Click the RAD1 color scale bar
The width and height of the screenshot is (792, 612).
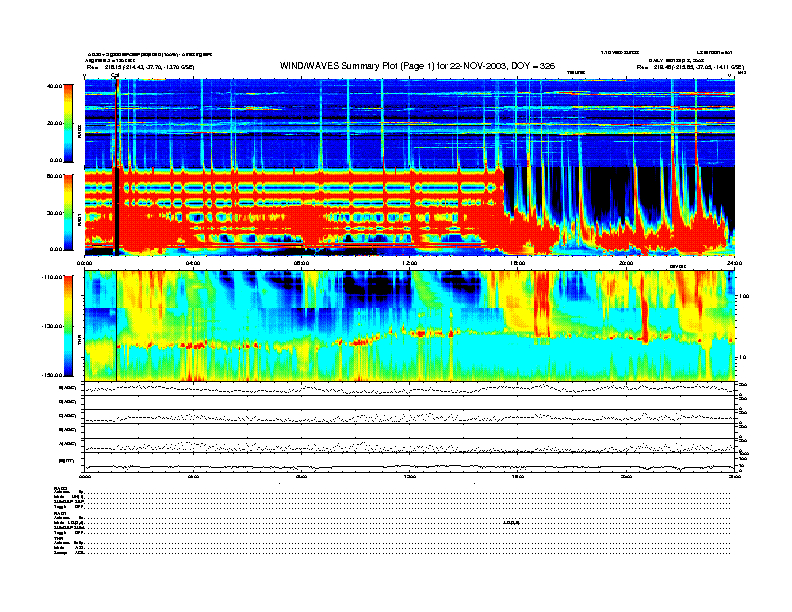click(x=68, y=213)
